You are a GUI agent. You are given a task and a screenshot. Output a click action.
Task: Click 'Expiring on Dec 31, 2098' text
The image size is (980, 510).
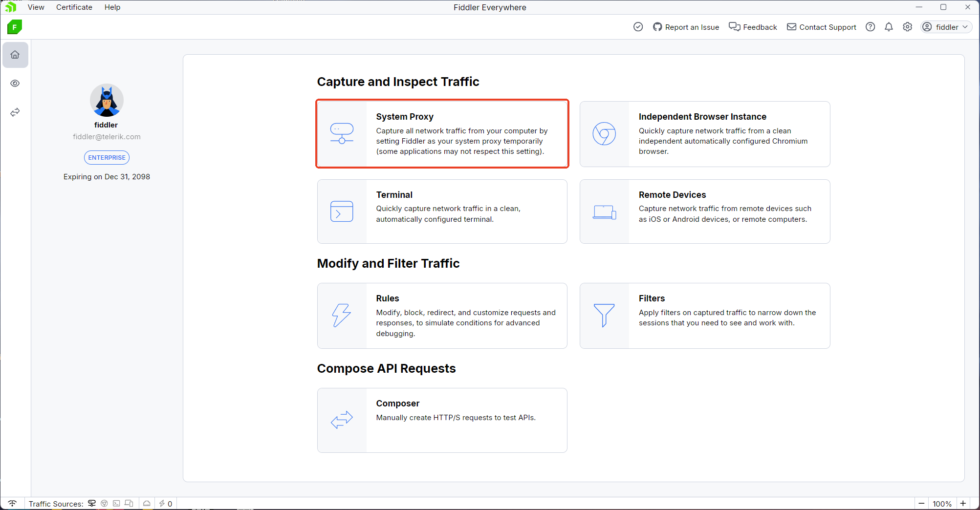click(107, 176)
